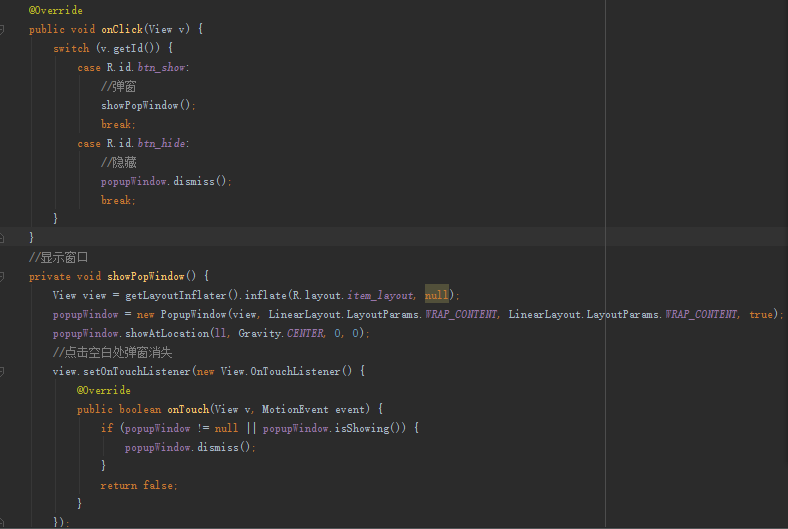Click showPopWindow in the method declaration

[x=146, y=276]
